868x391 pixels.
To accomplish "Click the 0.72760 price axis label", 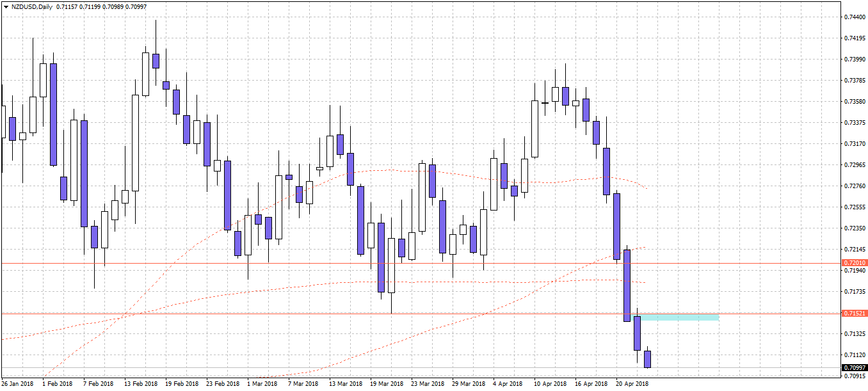I will point(855,186).
